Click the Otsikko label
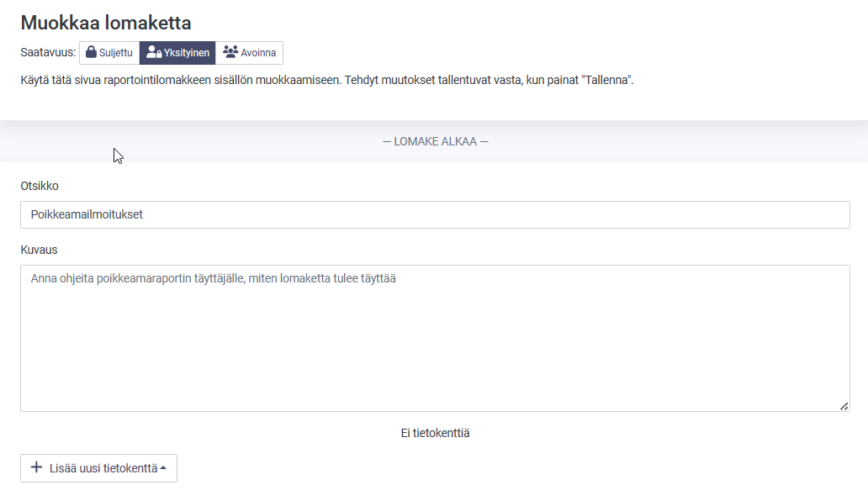This screenshot has width=868, height=501. click(40, 186)
